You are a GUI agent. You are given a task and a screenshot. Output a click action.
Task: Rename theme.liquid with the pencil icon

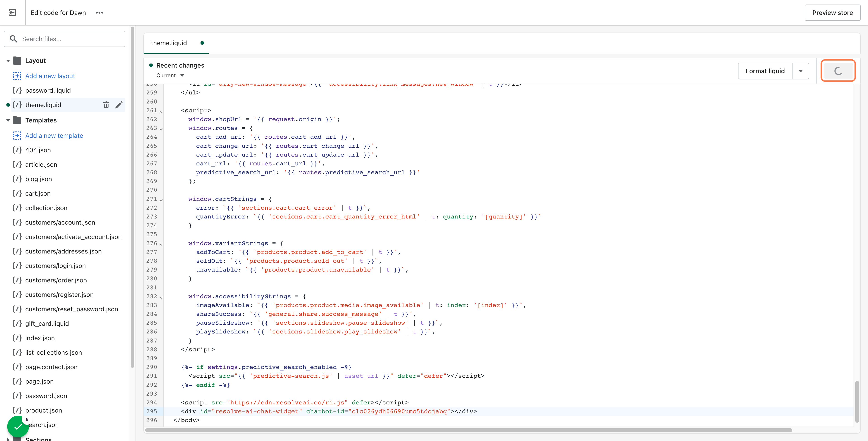click(x=119, y=105)
